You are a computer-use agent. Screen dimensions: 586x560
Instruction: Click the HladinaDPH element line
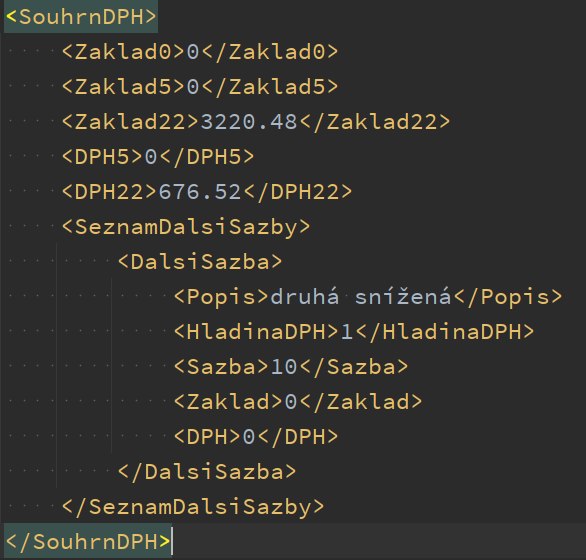pos(354,332)
